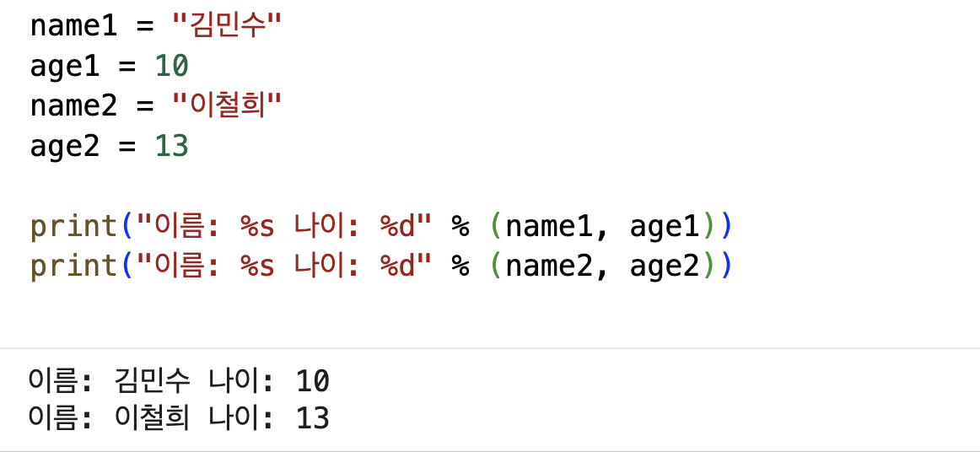Click the string "이철희" in the code
The height and width of the screenshot is (452, 980).
228,106
